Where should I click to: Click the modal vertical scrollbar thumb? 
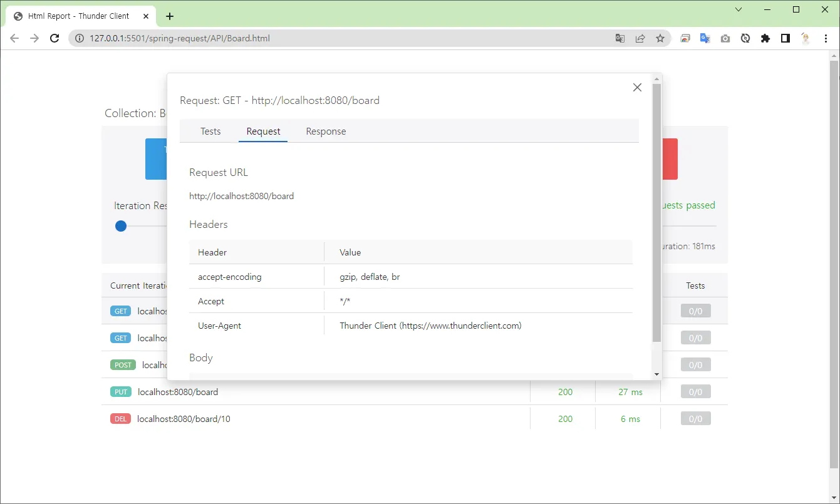[x=656, y=213]
